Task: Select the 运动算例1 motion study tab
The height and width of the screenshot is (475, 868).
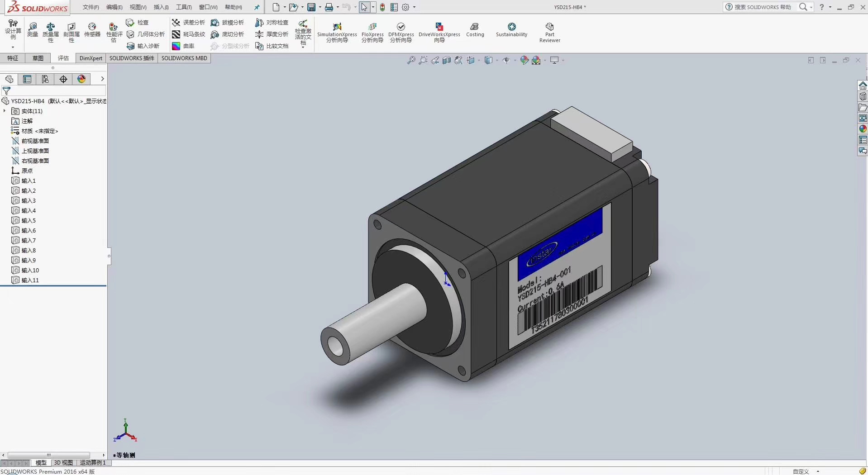Action: pyautogui.click(x=93, y=463)
